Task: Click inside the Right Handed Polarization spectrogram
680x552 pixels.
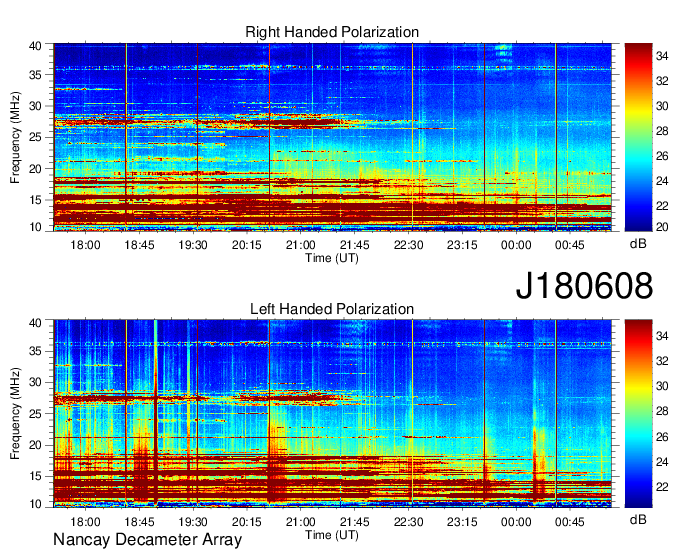Action: click(332, 137)
